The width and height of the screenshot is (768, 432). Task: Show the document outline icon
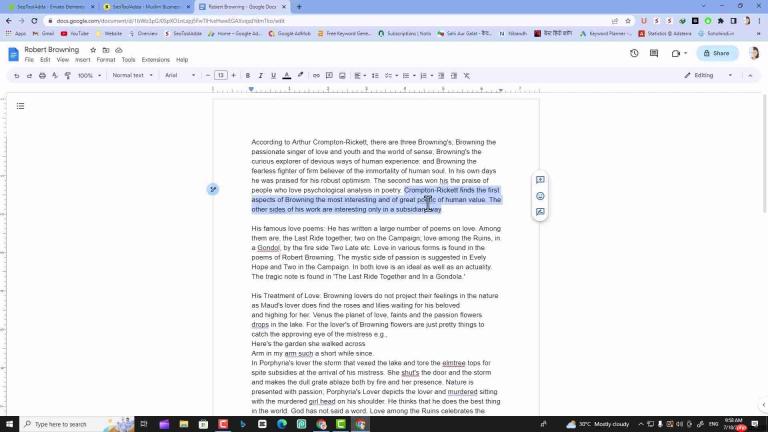(x=20, y=106)
